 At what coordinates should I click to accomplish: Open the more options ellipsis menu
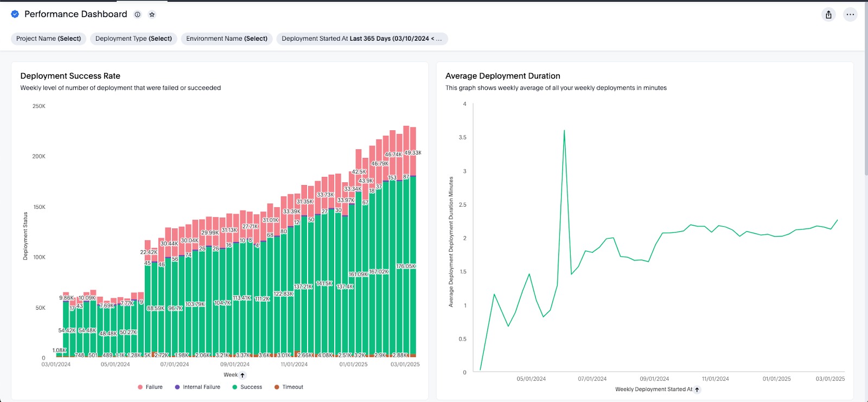850,15
